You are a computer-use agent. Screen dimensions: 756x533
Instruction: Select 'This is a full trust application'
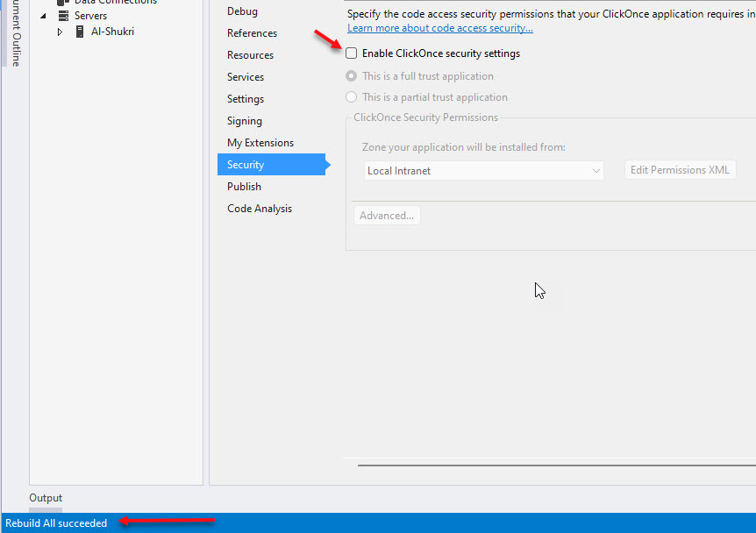[x=352, y=76]
